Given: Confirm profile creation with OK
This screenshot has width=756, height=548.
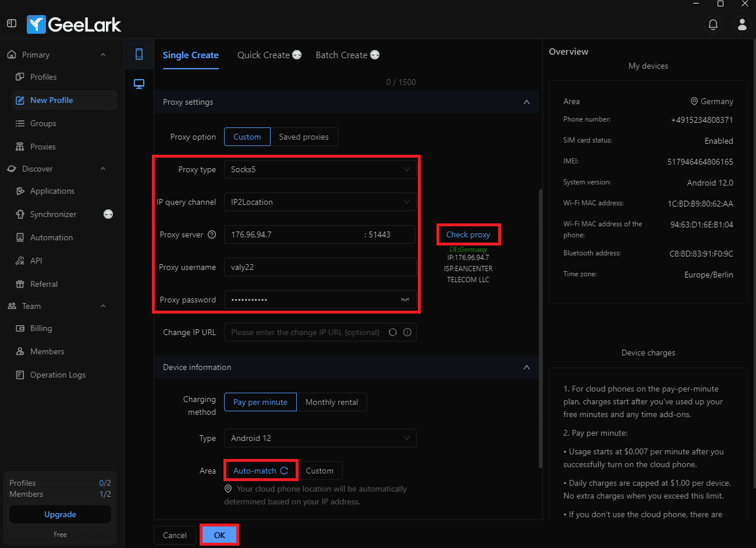Looking at the screenshot, I should 219,534.
